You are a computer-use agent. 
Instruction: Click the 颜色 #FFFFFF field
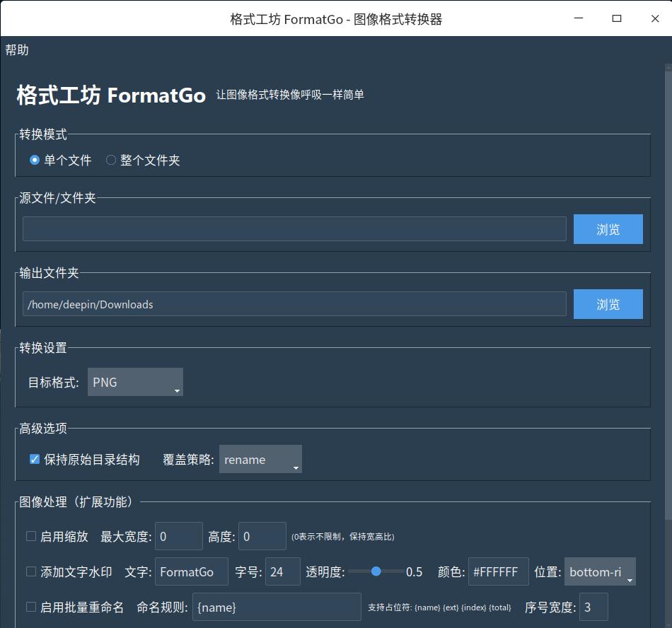point(499,571)
